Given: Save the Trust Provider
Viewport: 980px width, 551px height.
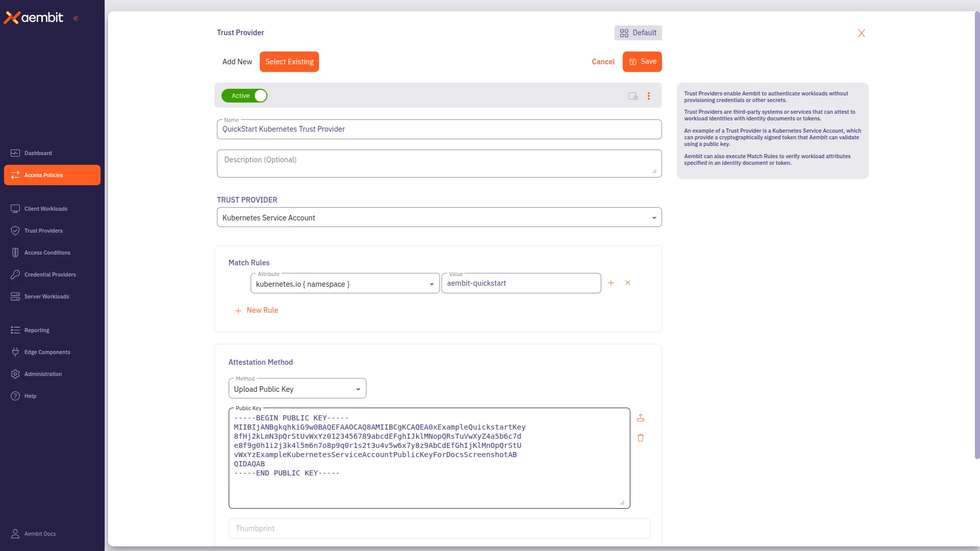Looking at the screenshot, I should coord(642,62).
